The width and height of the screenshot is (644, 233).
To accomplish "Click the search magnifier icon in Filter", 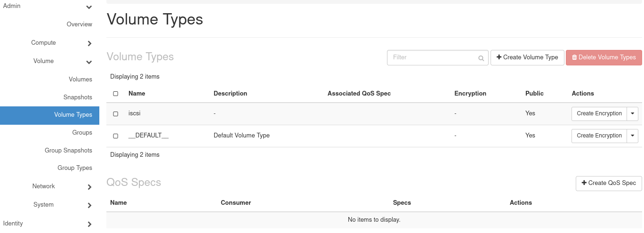I will [481, 58].
